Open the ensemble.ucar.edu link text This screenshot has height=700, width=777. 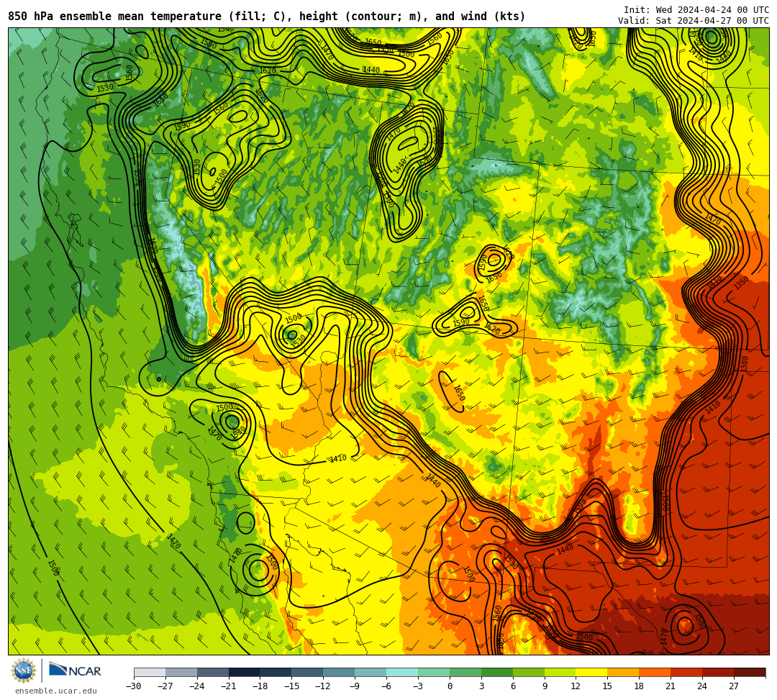tap(56, 691)
